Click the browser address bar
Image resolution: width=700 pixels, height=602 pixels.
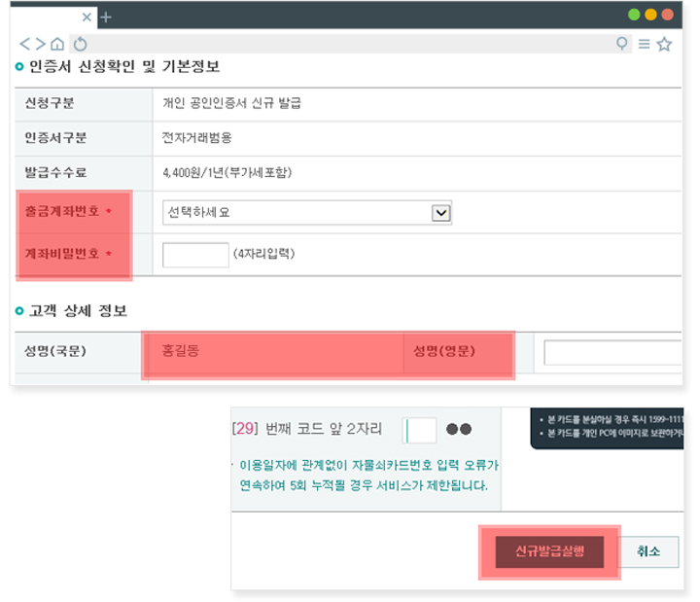coord(350,44)
